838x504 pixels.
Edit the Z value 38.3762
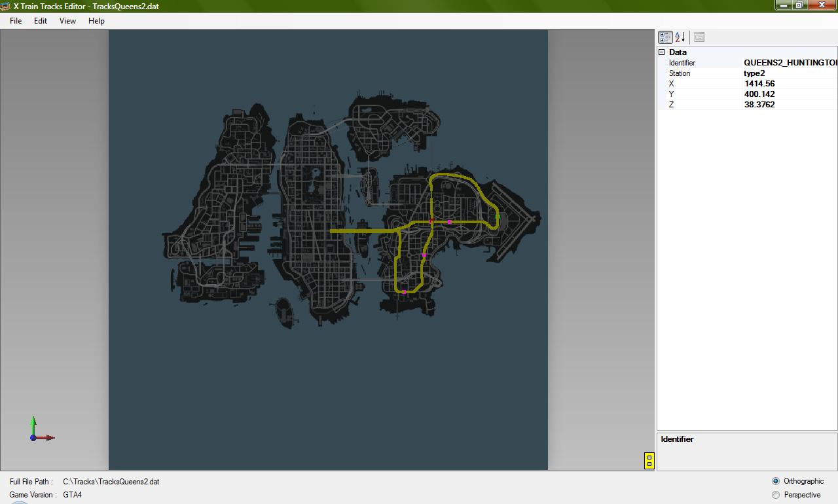coord(790,105)
